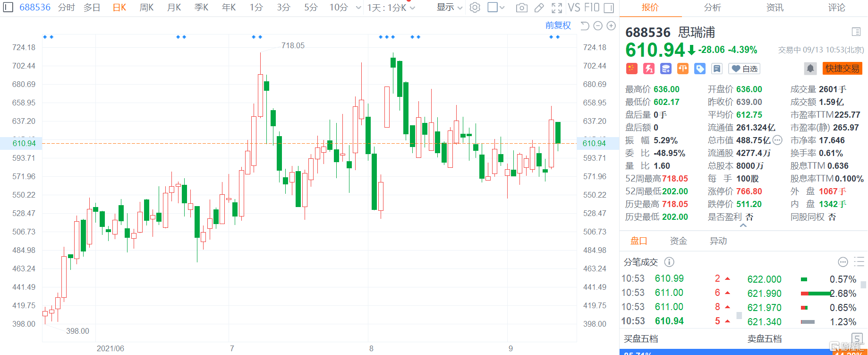Screen dimensions: 868x355
Task: Click the market cap more-info ellipsis icon
Action: pyautogui.click(x=777, y=140)
